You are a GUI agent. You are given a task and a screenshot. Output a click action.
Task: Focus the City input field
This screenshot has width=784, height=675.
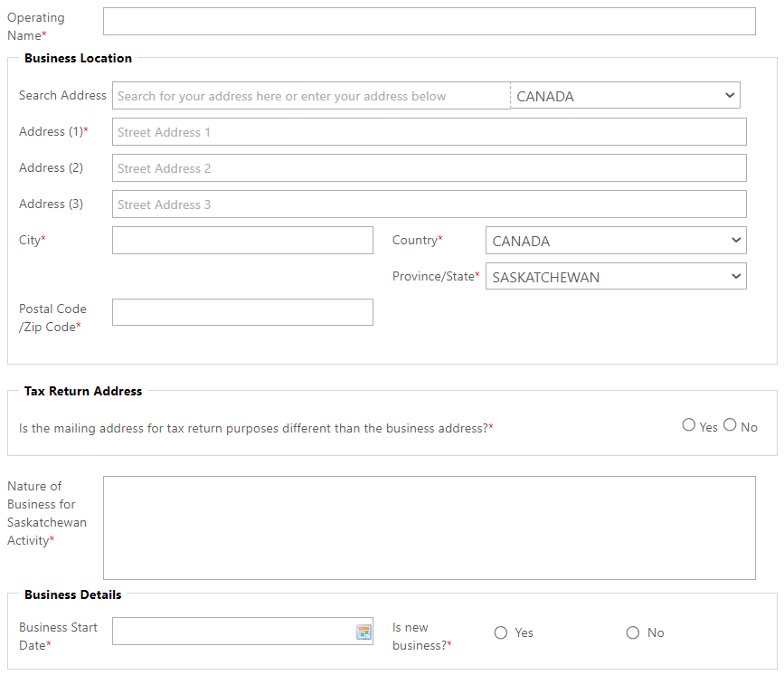tap(242, 240)
